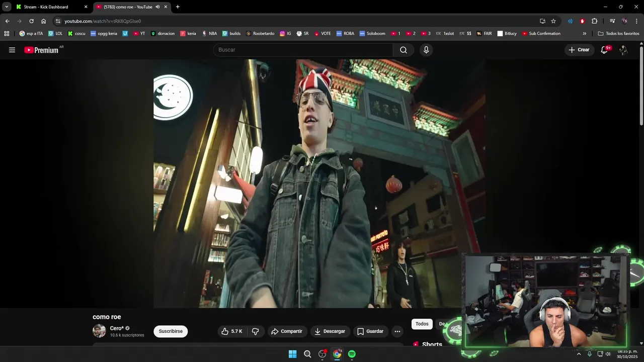Click the Crear create button
The width and height of the screenshot is (644, 362).
tap(579, 50)
